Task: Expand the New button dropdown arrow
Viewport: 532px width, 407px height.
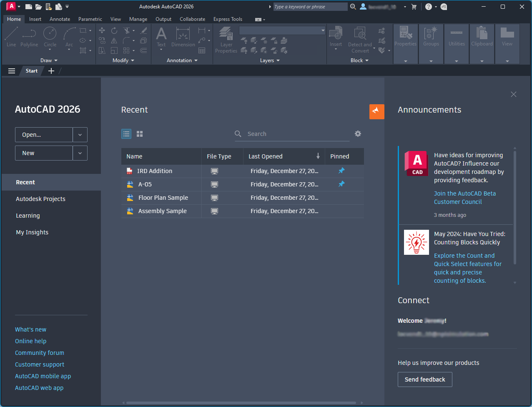Action: click(x=80, y=153)
